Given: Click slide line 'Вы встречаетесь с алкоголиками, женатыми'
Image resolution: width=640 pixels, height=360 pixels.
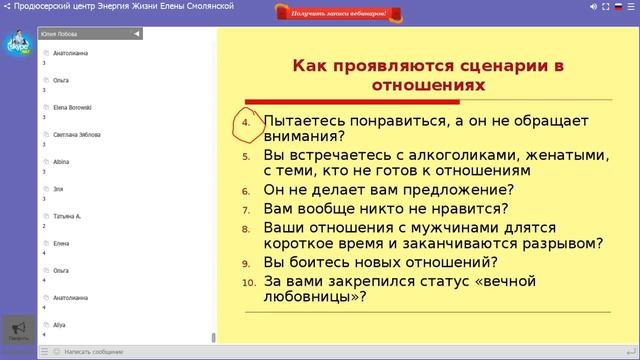Looking at the screenshot, I should [436, 155].
